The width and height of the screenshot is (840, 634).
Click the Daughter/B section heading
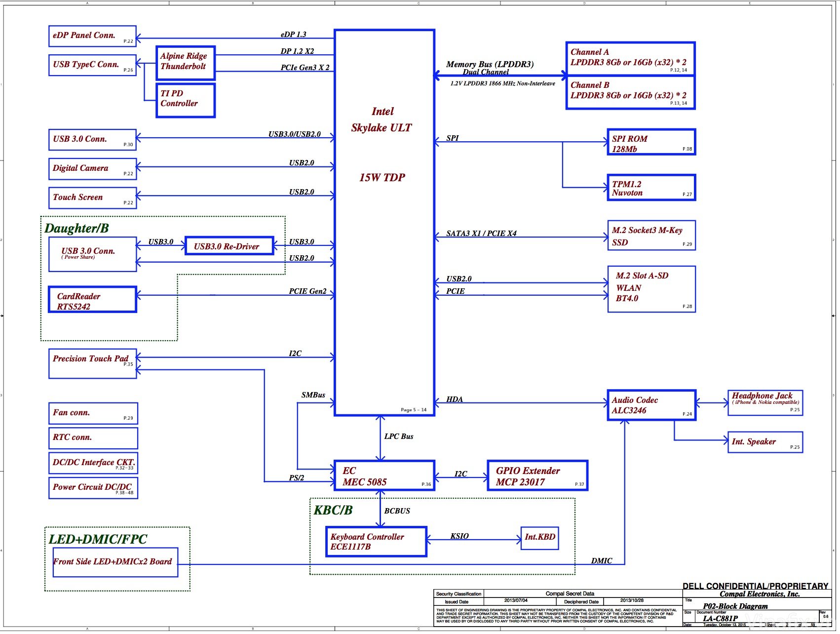coord(76,228)
